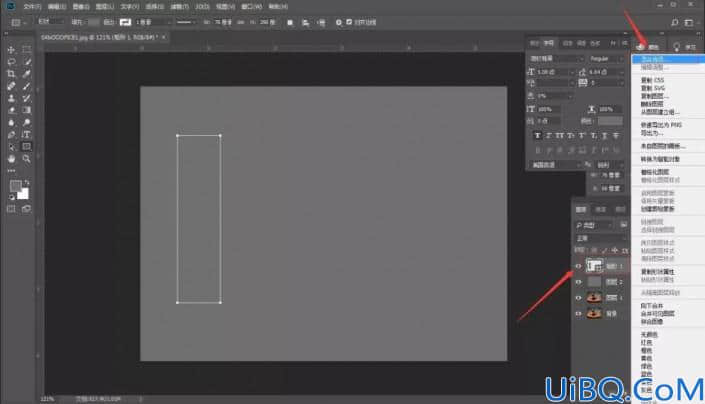Viewport: 705px width, 404px height.
Task: Toggle the align edges checkbox in options bar
Action: (349, 22)
